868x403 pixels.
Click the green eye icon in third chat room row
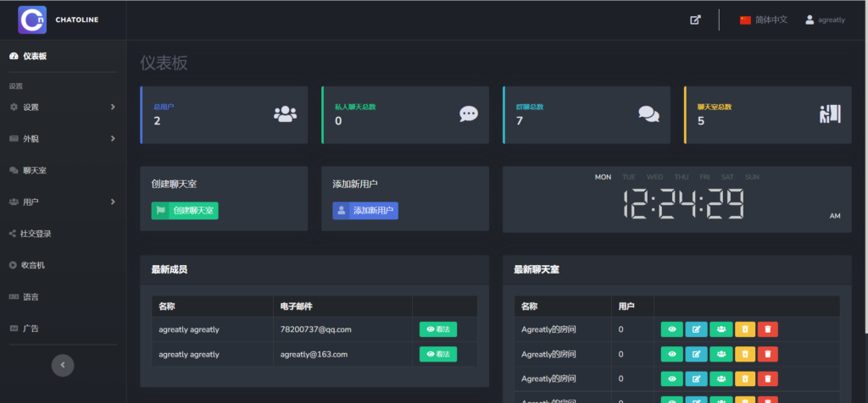click(x=671, y=378)
